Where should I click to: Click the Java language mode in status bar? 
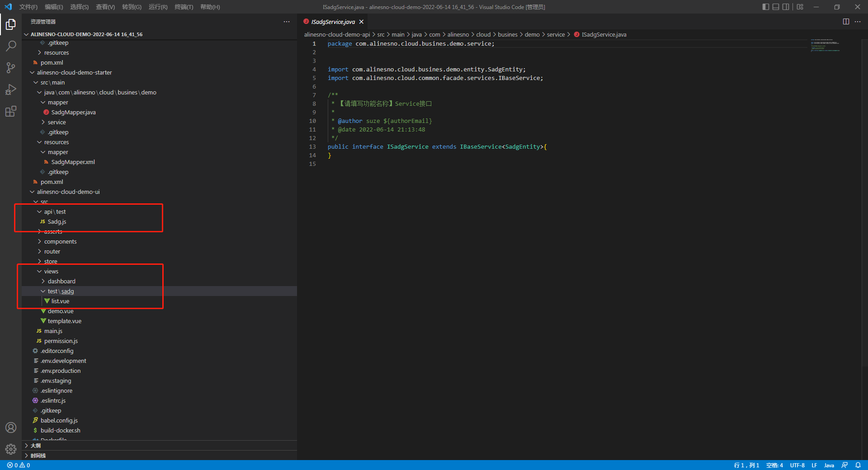[x=829, y=465]
